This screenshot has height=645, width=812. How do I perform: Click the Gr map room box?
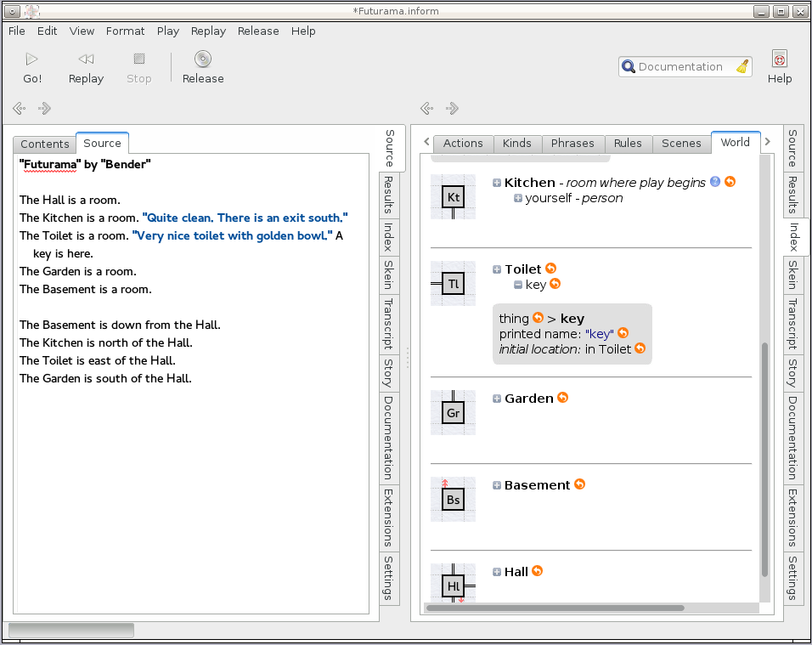tap(453, 413)
